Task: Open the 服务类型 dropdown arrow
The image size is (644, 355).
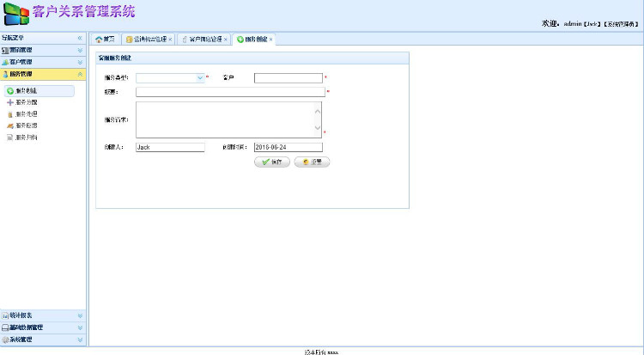Action: click(x=200, y=77)
